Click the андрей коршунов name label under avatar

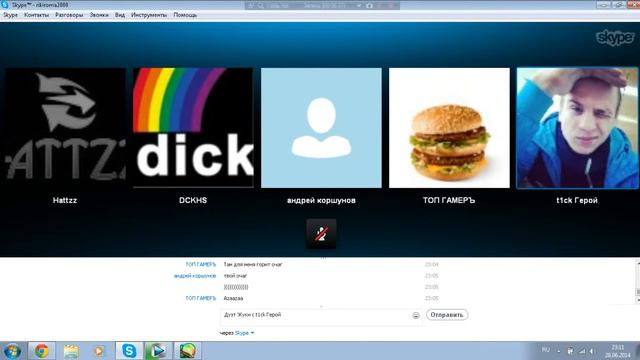321,200
